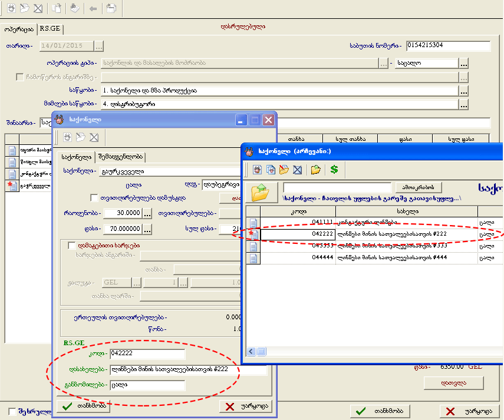Open the browse button at the end of the მიმღები საწყობი field
The width and height of the screenshot is (504, 420).
[x=463, y=104]
